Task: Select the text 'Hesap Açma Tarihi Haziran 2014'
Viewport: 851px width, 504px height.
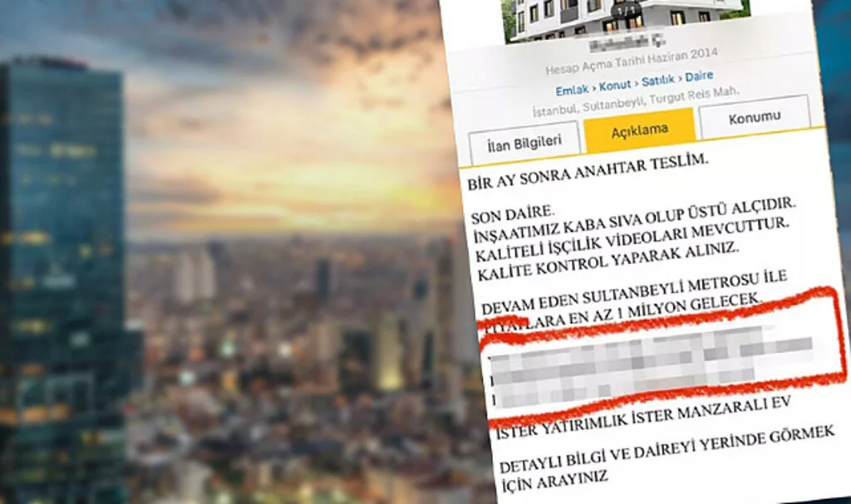Action: pos(632,61)
